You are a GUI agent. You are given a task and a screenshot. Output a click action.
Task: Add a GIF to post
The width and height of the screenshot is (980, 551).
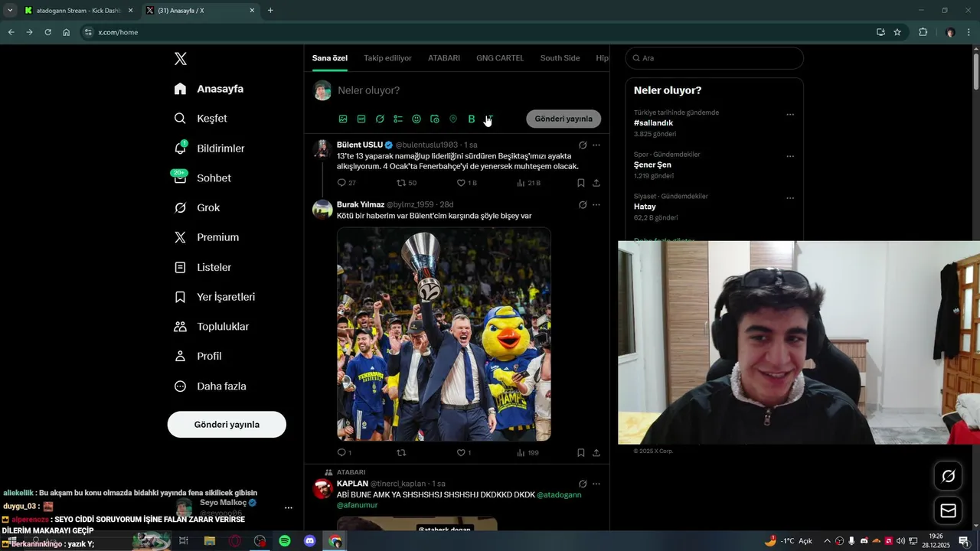pyautogui.click(x=361, y=119)
